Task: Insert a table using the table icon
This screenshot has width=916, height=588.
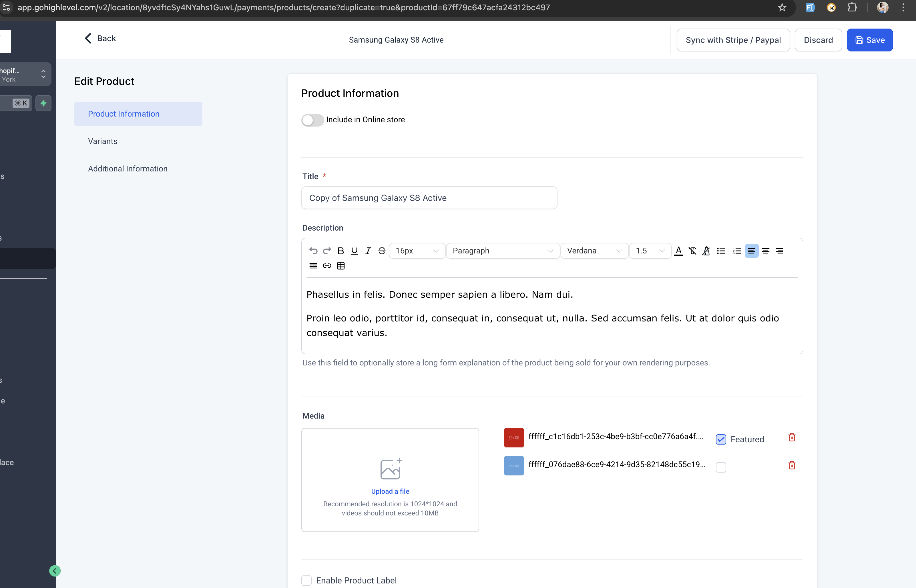Action: pyautogui.click(x=341, y=266)
